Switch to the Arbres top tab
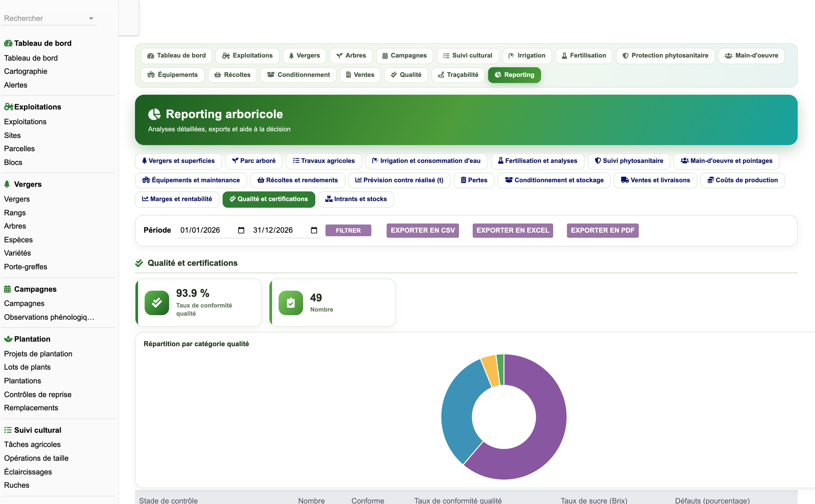Screen dimensions: 815x504 pos(351,56)
